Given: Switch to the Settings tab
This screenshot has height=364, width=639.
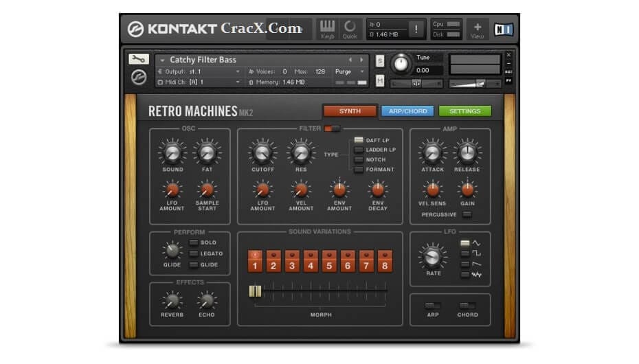Looking at the screenshot, I should (x=464, y=111).
